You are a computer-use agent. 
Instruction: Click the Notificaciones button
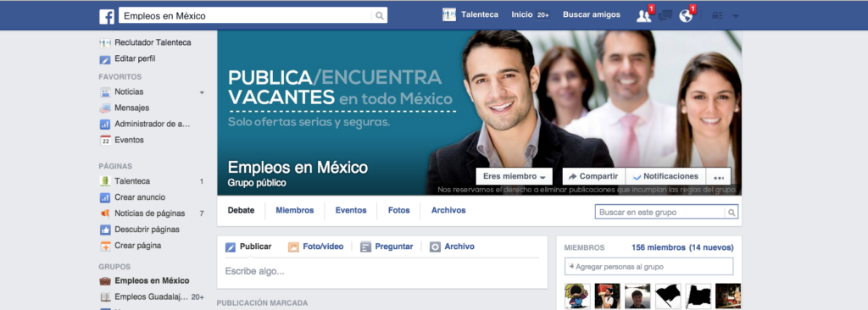pos(665,176)
